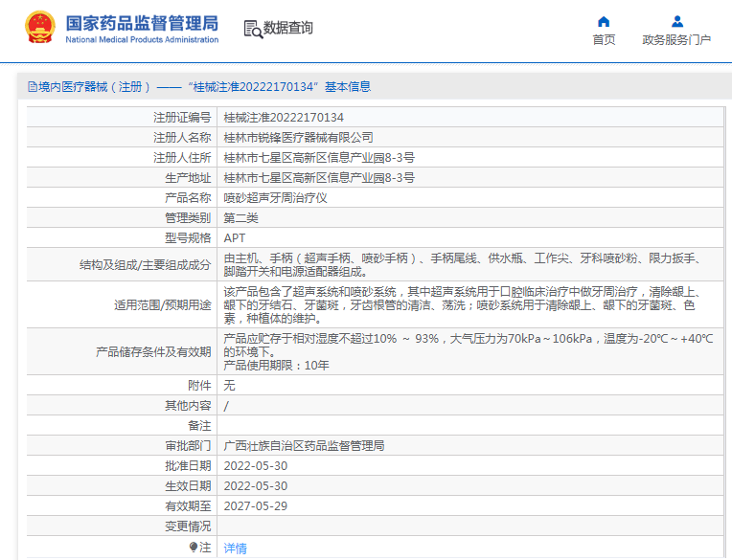The height and width of the screenshot is (560, 732).
Task: Click the 注册人住所 address value
Action: coord(319,158)
